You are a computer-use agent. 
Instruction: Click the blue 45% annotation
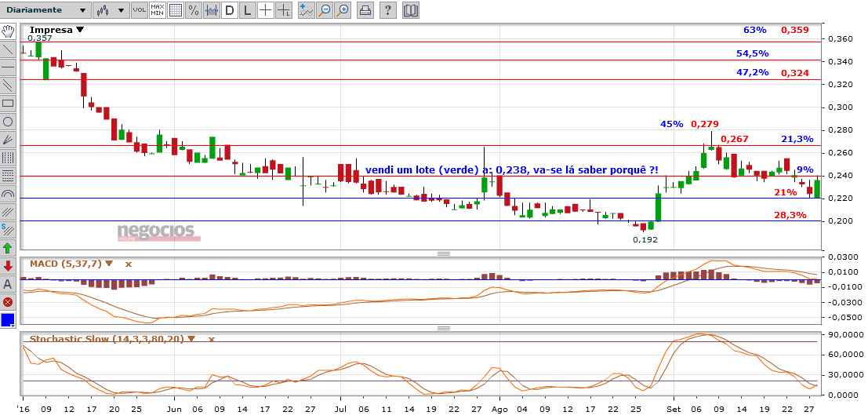point(671,124)
